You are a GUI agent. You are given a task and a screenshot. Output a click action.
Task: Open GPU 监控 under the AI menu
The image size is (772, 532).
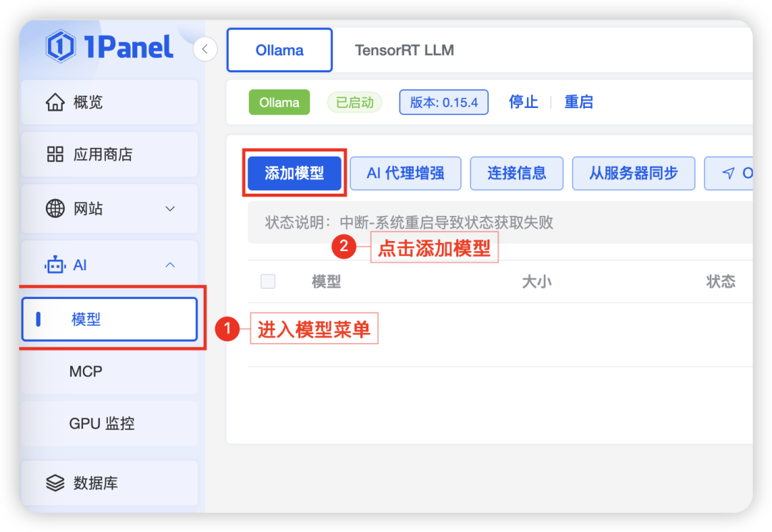(x=110, y=423)
